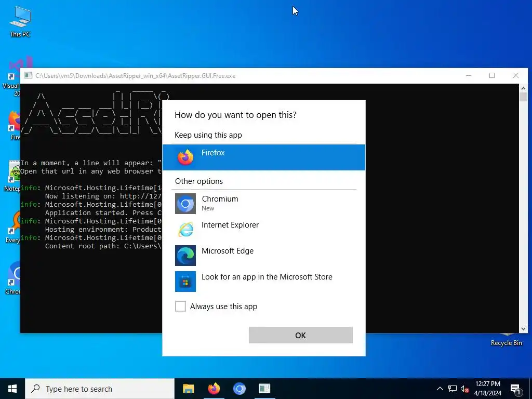Image resolution: width=532 pixels, height=399 pixels.
Task: Select Firefox in the open-with dialog
Action: [263, 157]
